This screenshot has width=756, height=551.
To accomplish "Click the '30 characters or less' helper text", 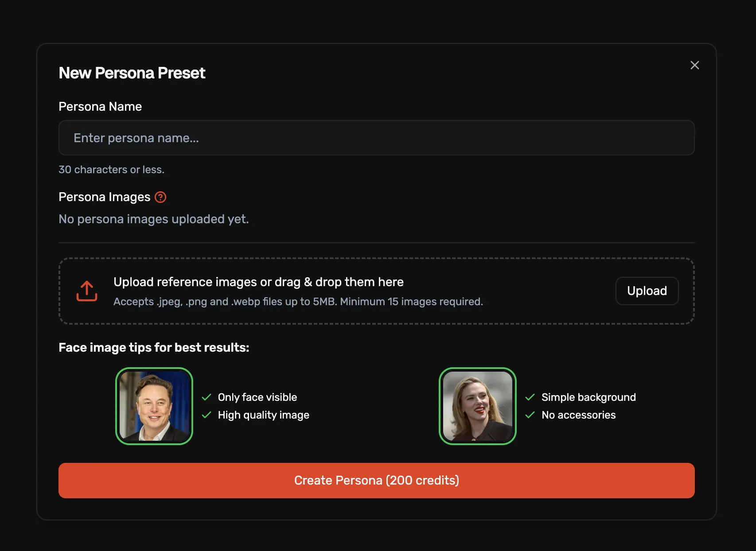I will 111,170.
